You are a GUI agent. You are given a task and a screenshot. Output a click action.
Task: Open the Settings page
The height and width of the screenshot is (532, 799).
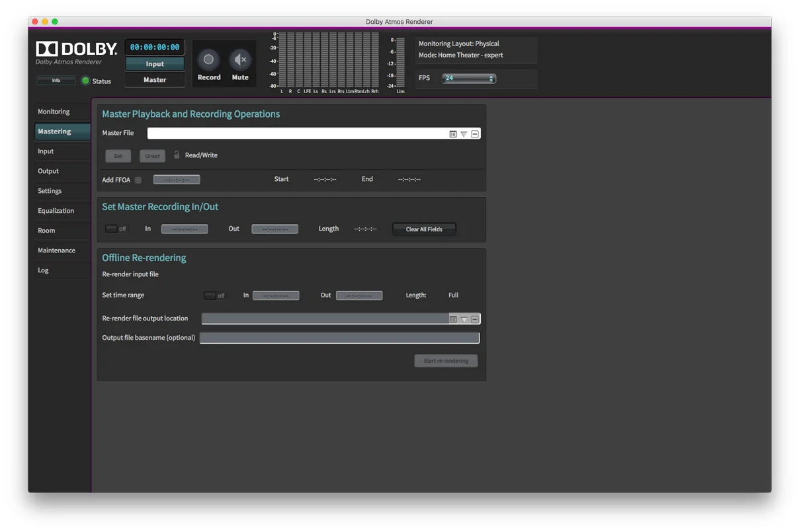coord(62,191)
